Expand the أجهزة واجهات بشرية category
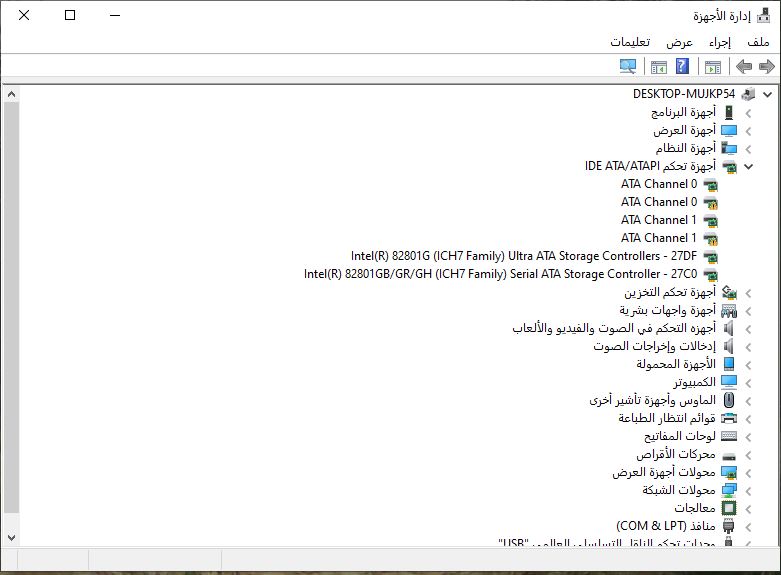 748,311
